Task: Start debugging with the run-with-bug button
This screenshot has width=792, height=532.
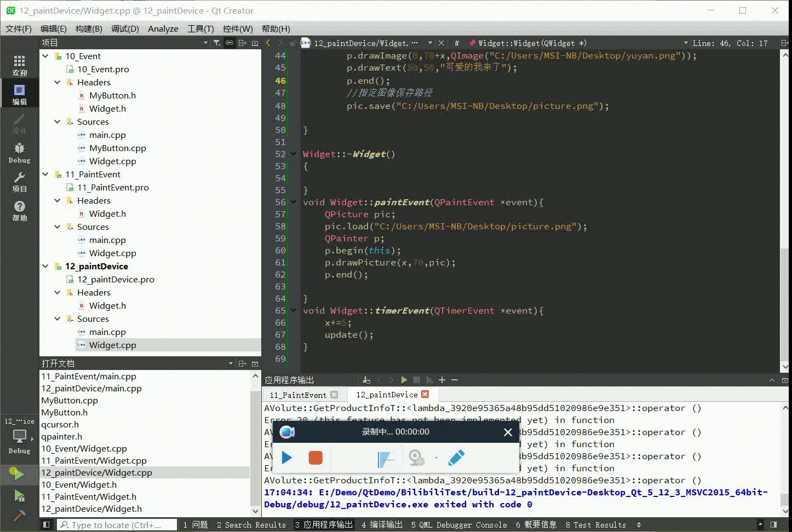Action: click(x=19, y=496)
